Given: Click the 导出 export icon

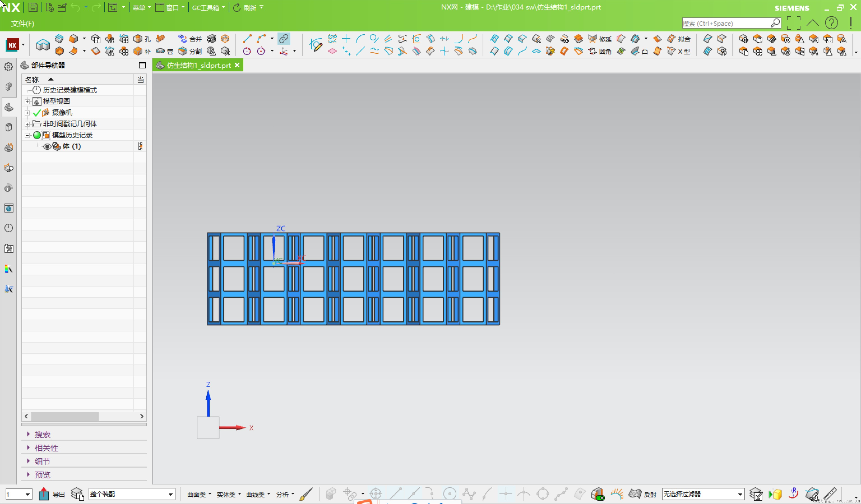Looking at the screenshot, I should point(44,494).
